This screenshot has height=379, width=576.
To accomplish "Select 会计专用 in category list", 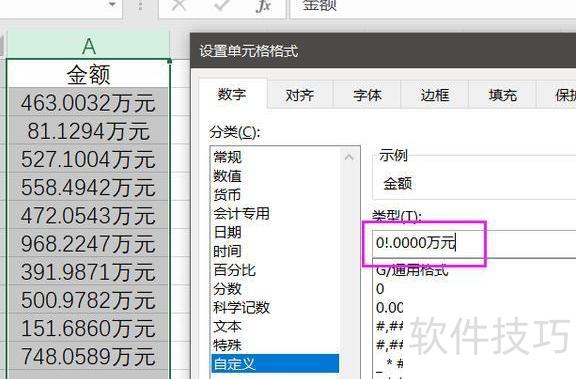I will click(275, 213).
